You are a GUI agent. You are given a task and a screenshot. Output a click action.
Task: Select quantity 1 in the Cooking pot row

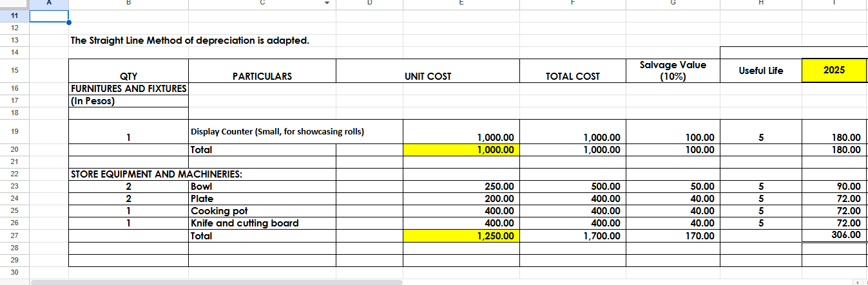pos(128,211)
